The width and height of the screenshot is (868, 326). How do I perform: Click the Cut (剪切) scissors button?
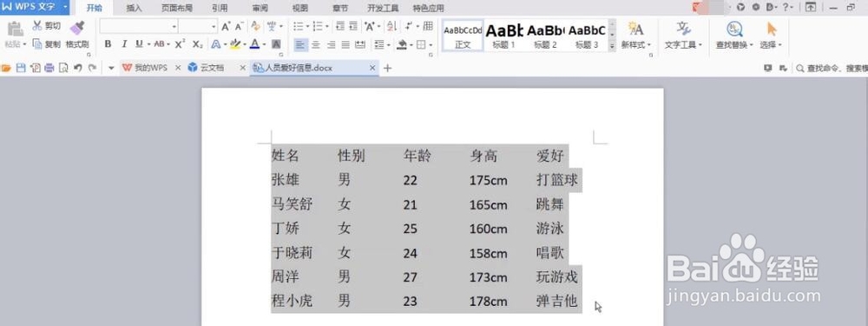(x=47, y=26)
